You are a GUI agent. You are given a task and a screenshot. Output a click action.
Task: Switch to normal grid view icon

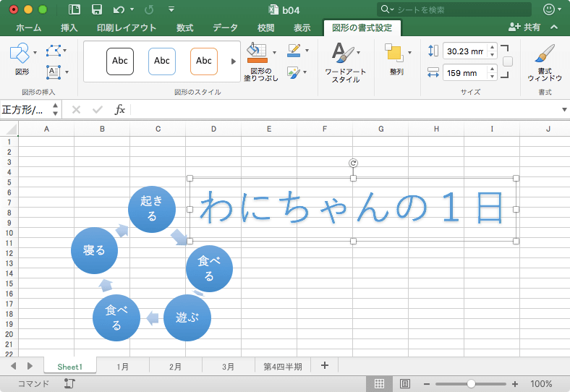(x=379, y=383)
